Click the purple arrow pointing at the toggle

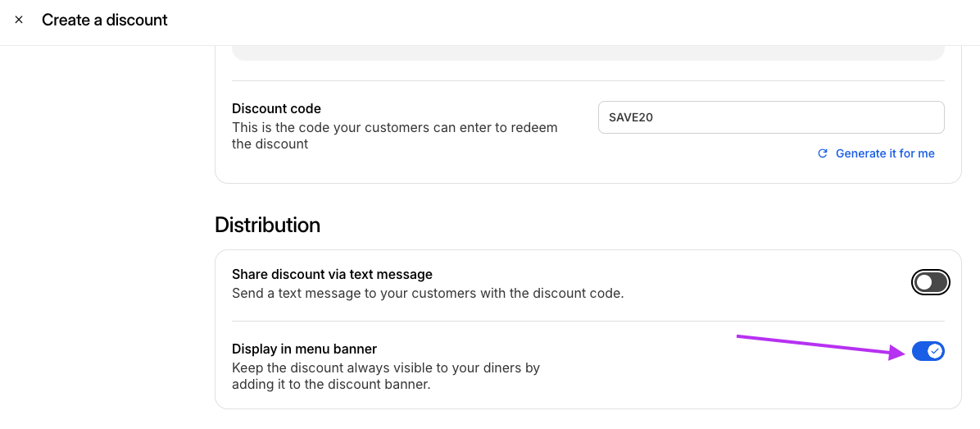coord(822,347)
